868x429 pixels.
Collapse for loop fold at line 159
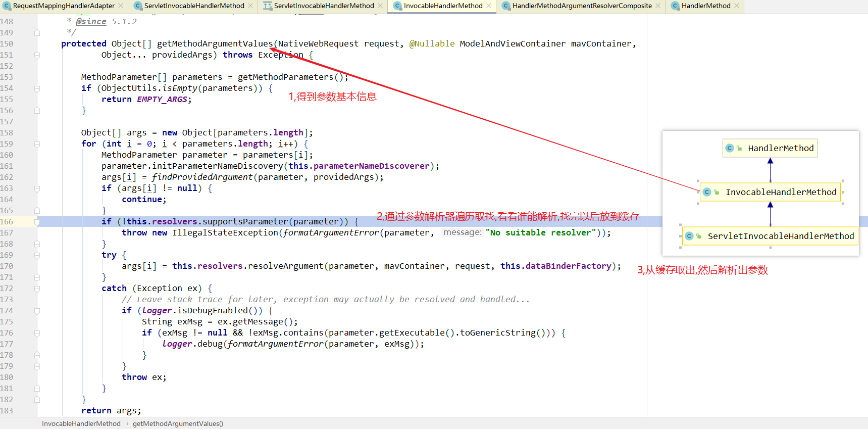37,144
